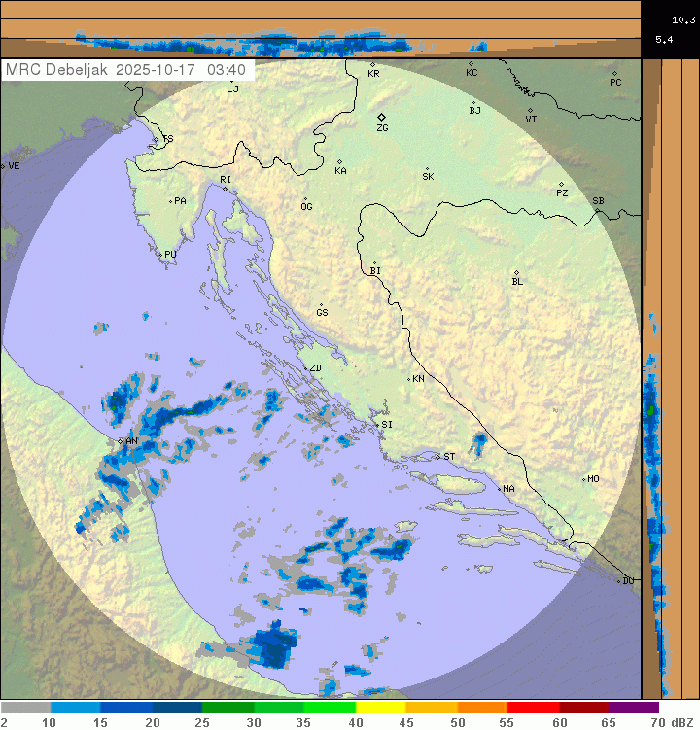Image resolution: width=700 pixels, height=730 pixels.
Task: Click the ZG city marker diamond
Action: 381,117
